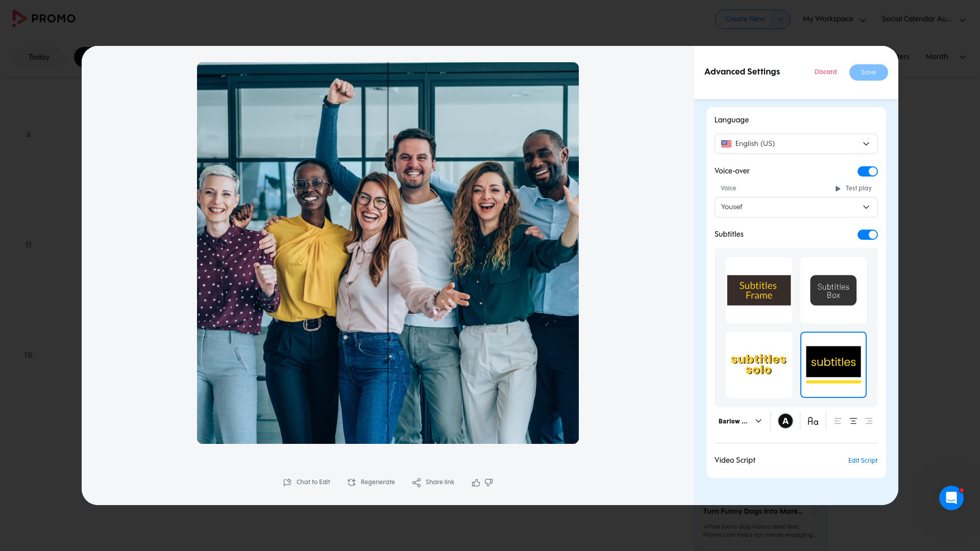Expand the Social Calendar account dropdown
980x551 pixels.
924,19
